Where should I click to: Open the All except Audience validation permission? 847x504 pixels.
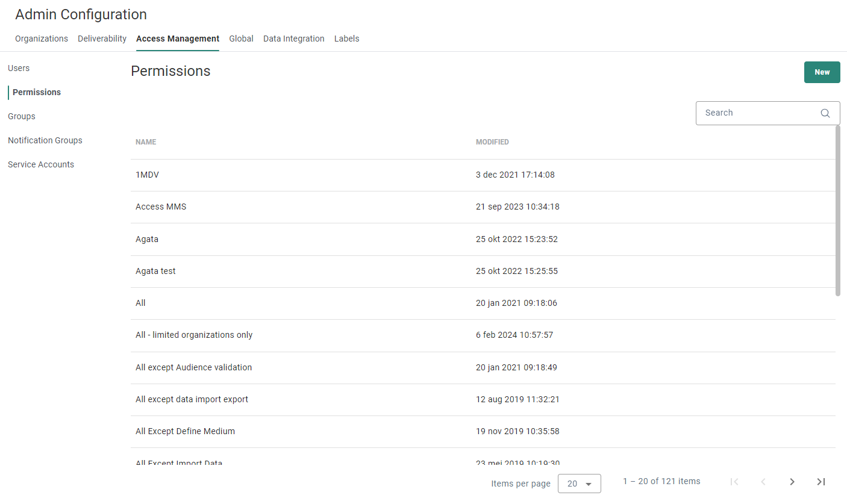pos(193,367)
